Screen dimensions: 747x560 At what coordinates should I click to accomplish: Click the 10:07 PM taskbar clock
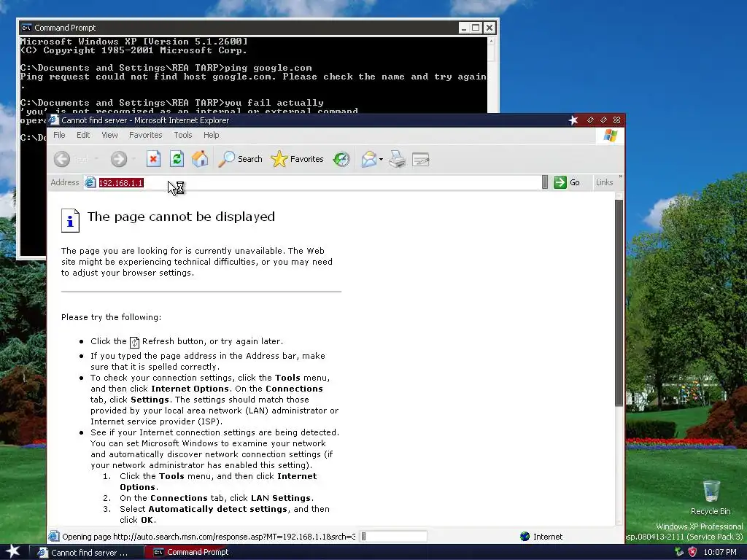click(x=720, y=553)
